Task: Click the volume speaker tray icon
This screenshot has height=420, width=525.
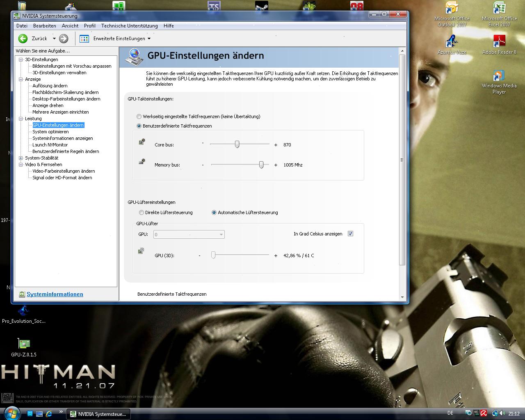Action: click(x=502, y=413)
